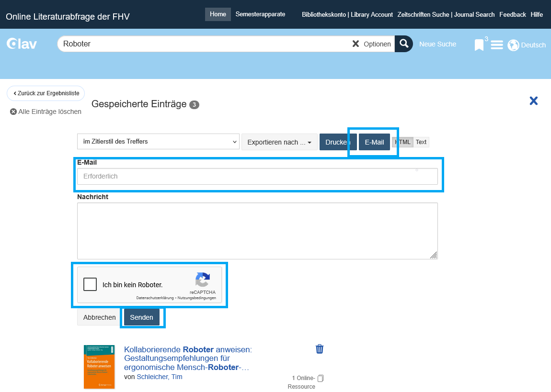Expand the 'Exportieren nach' dropdown
This screenshot has height=392, width=551.
[279, 142]
